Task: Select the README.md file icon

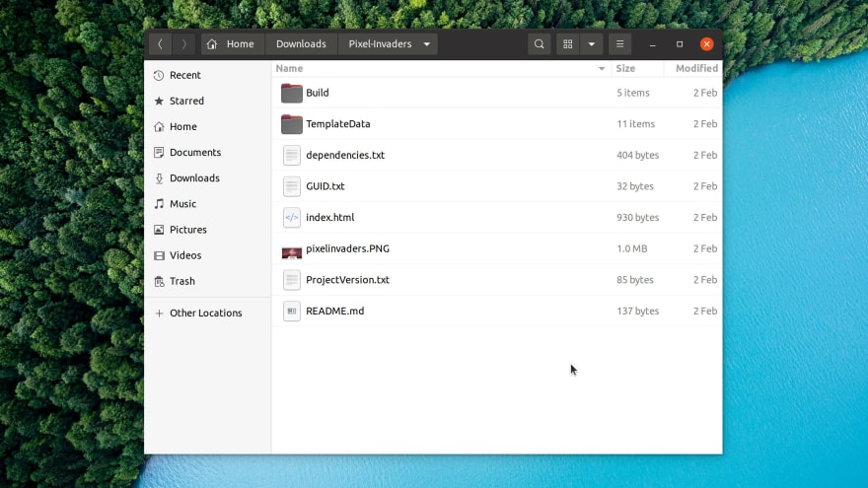Action: pos(292,311)
